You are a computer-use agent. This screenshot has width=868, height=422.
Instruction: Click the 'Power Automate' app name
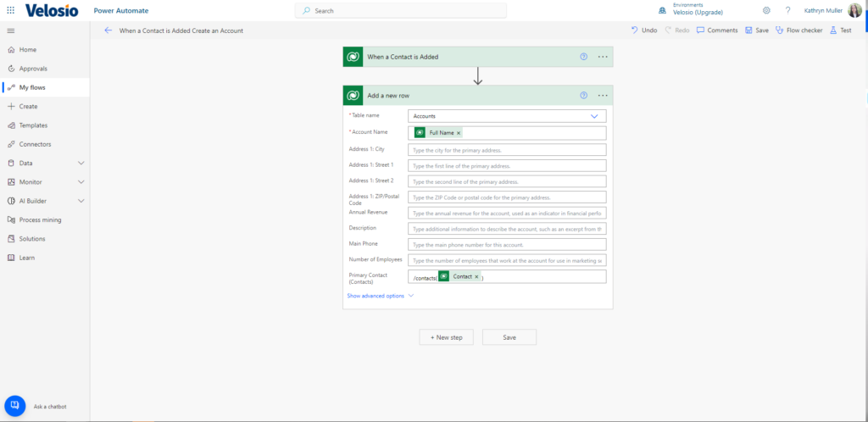[120, 10]
